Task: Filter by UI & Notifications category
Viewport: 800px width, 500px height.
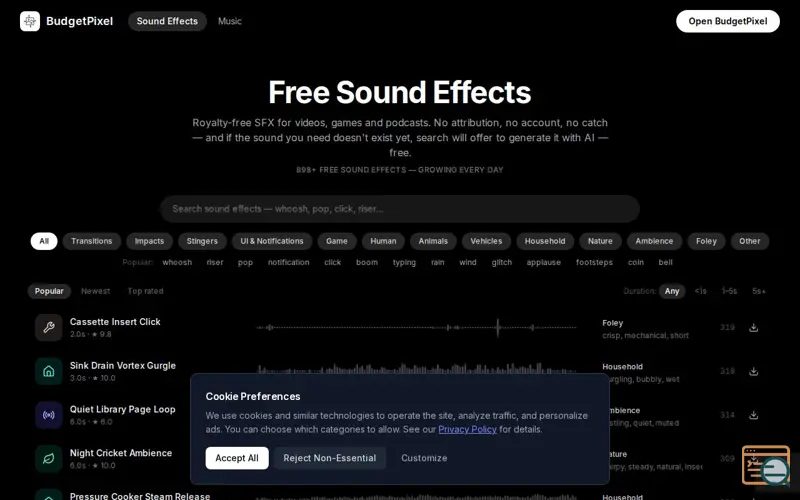Action: (x=272, y=241)
